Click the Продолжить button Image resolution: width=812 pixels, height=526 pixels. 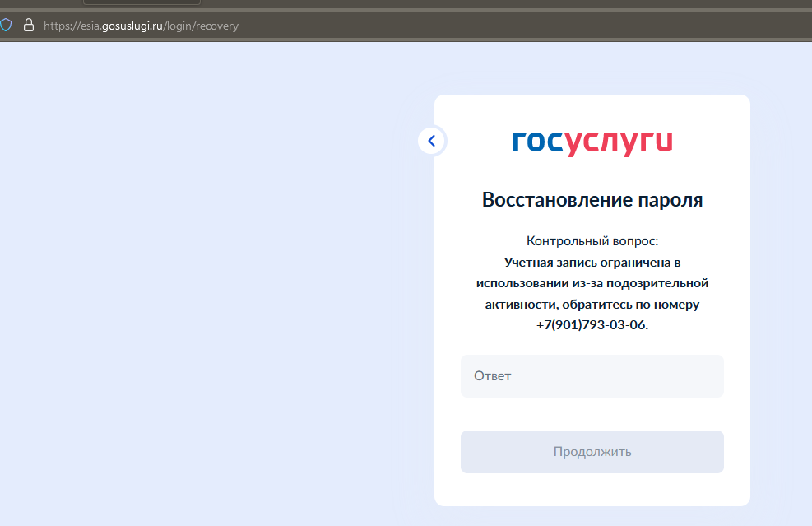click(x=592, y=452)
